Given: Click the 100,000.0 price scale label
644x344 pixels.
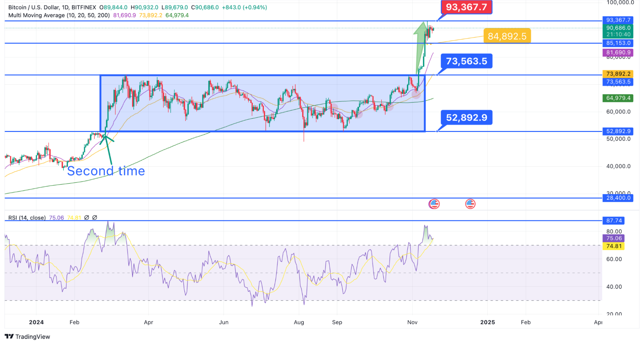Looking at the screenshot, I should tap(620, 3).
